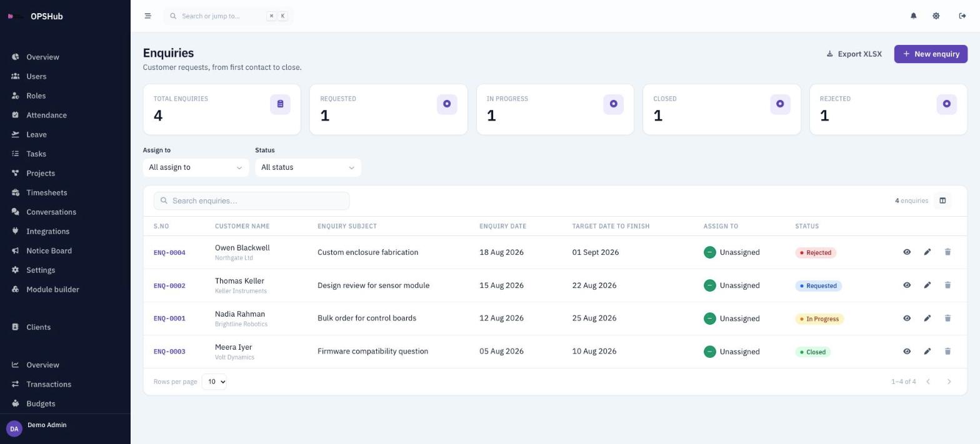Open the Rows per page selector
The image size is (980, 444).
click(x=214, y=382)
